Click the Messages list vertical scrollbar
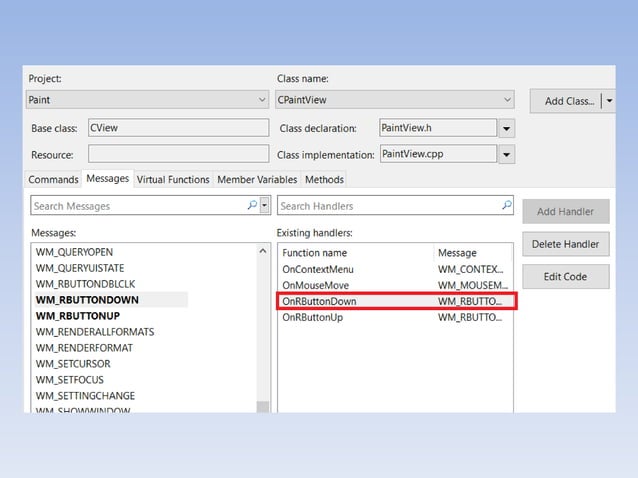 (x=263, y=330)
